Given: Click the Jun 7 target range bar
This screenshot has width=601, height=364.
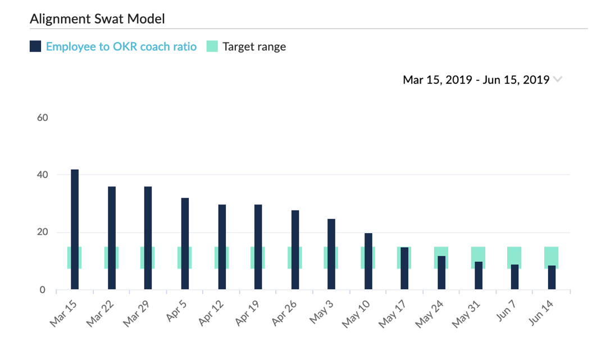Looking at the screenshot, I should [515, 254].
